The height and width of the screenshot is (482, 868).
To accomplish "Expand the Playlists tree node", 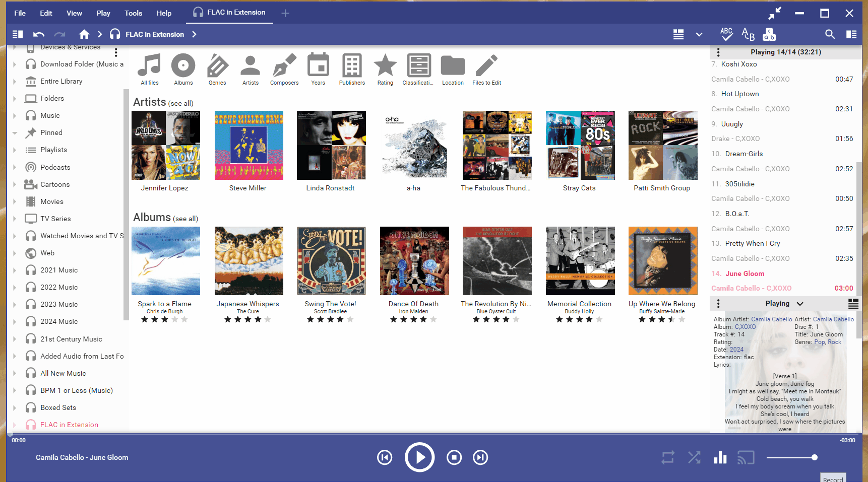I will (15, 150).
